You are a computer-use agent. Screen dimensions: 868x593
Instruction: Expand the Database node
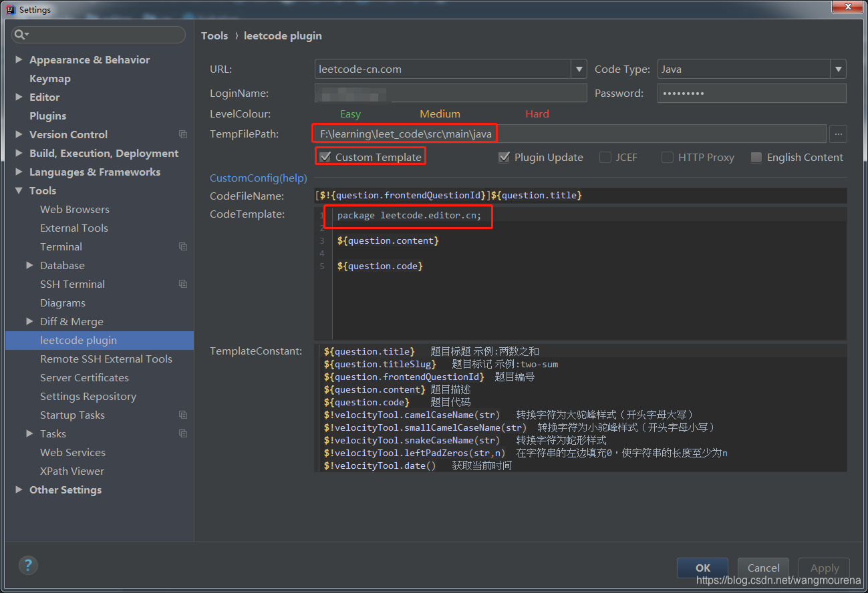pos(29,265)
